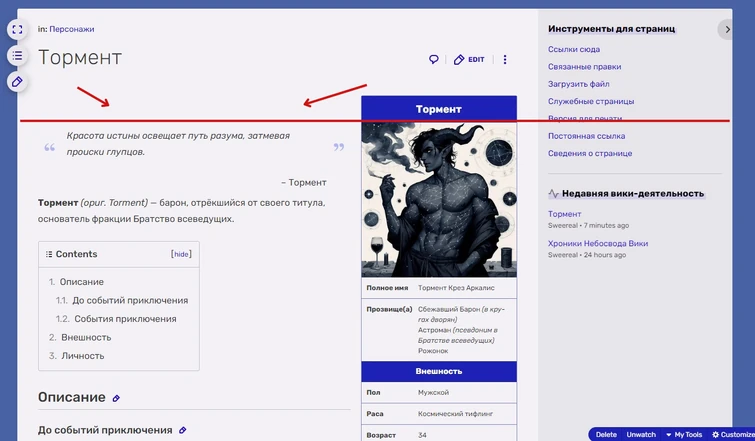Click the Тормент Крез Аркалис full name
This screenshot has height=441, width=755.
click(456, 287)
